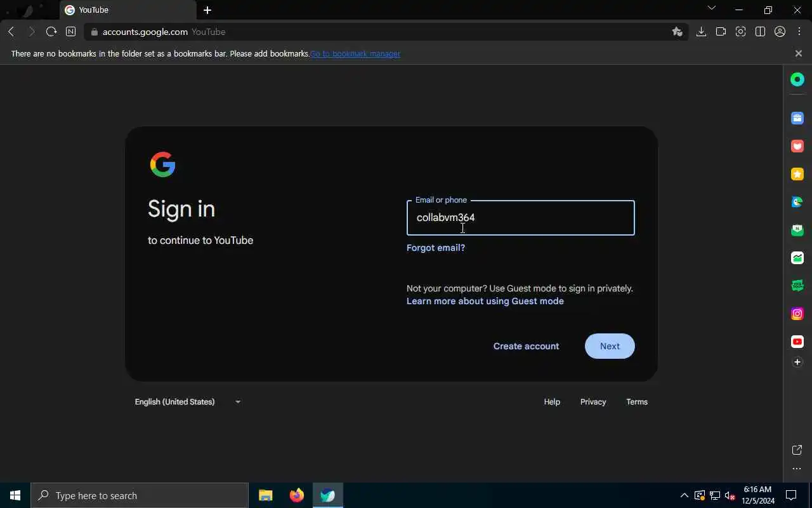
Task: Open the green badge sidebar icon
Action: (797, 286)
